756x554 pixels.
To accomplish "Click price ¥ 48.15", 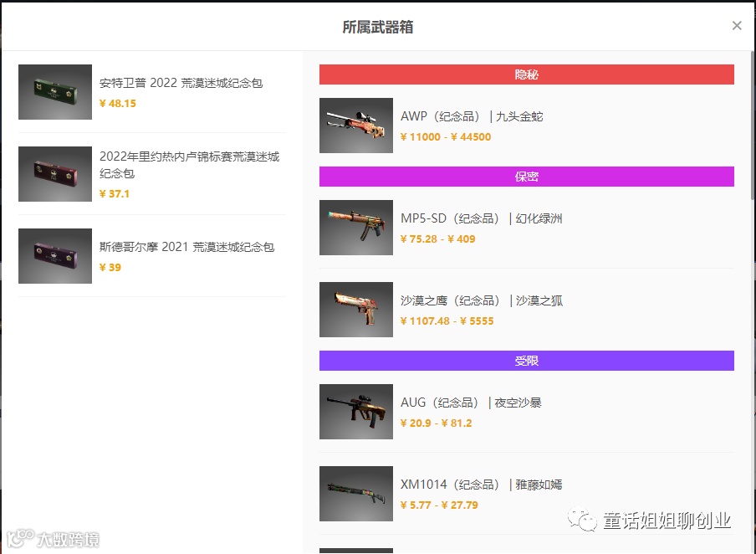I will [118, 103].
